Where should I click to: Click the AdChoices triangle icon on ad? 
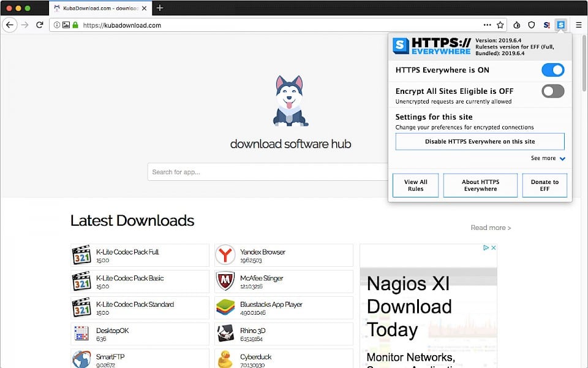point(486,248)
